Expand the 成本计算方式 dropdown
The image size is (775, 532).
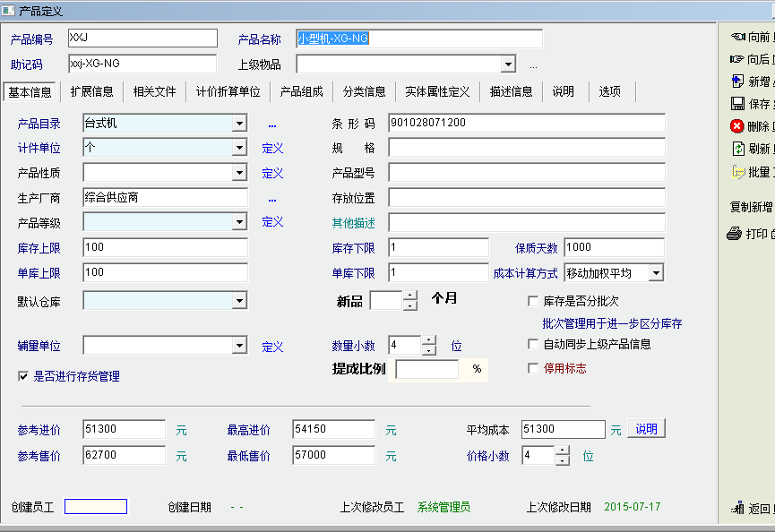(656, 273)
